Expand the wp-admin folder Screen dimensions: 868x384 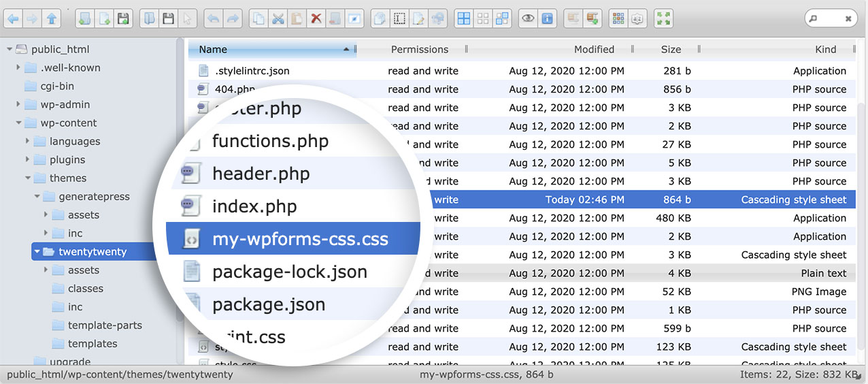click(x=18, y=104)
